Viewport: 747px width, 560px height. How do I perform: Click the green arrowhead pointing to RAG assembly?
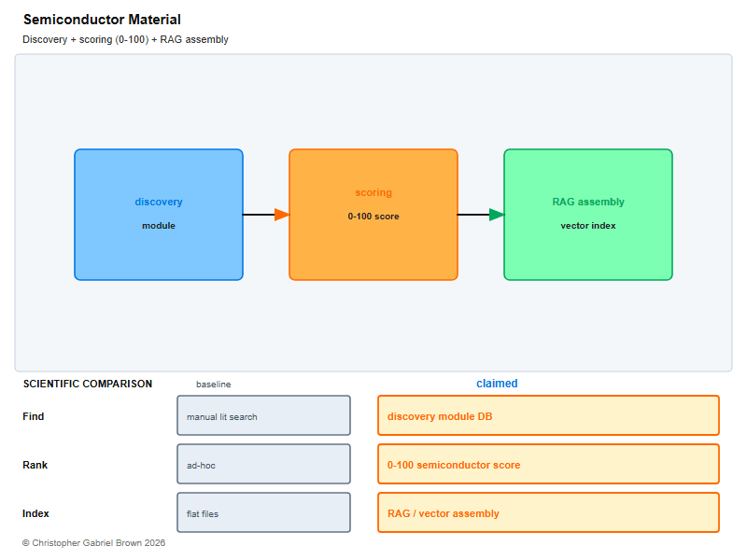(497, 215)
